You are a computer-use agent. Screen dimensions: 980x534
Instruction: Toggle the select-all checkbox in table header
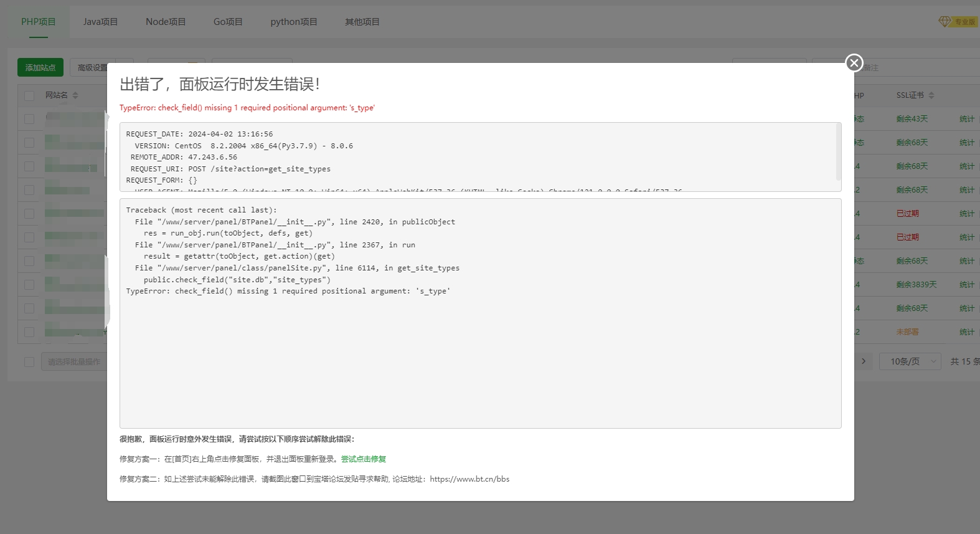click(29, 95)
